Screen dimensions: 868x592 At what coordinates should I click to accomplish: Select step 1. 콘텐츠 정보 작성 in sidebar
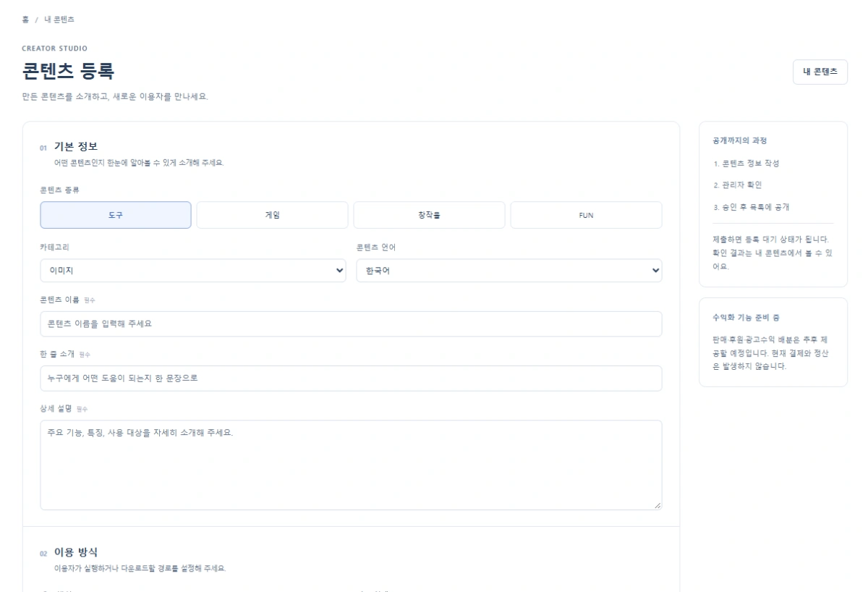[x=746, y=164]
